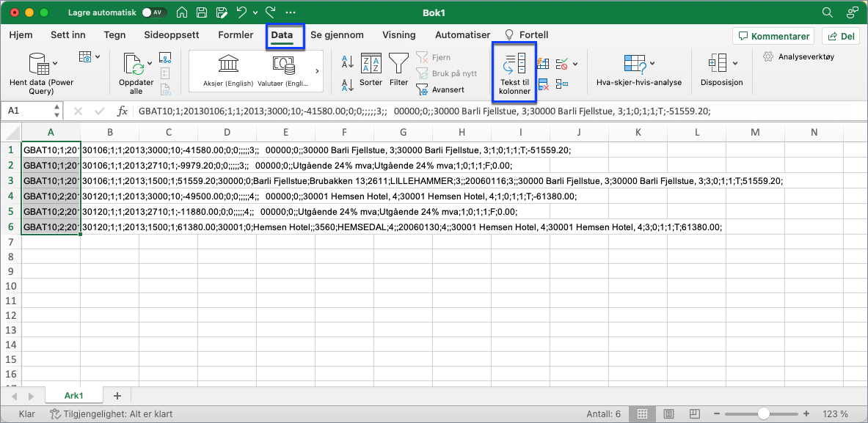Open the Sorter dialog
The height and width of the screenshot is (423, 868).
coord(371,70)
